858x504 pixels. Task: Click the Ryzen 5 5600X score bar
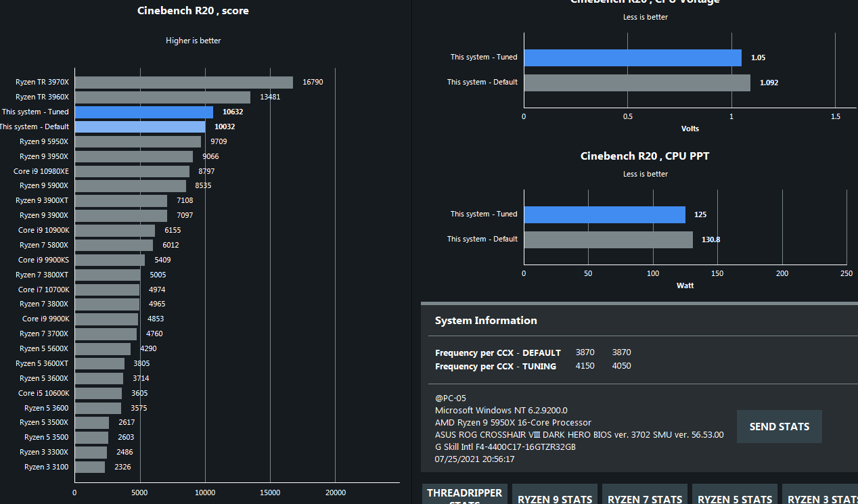pos(102,348)
